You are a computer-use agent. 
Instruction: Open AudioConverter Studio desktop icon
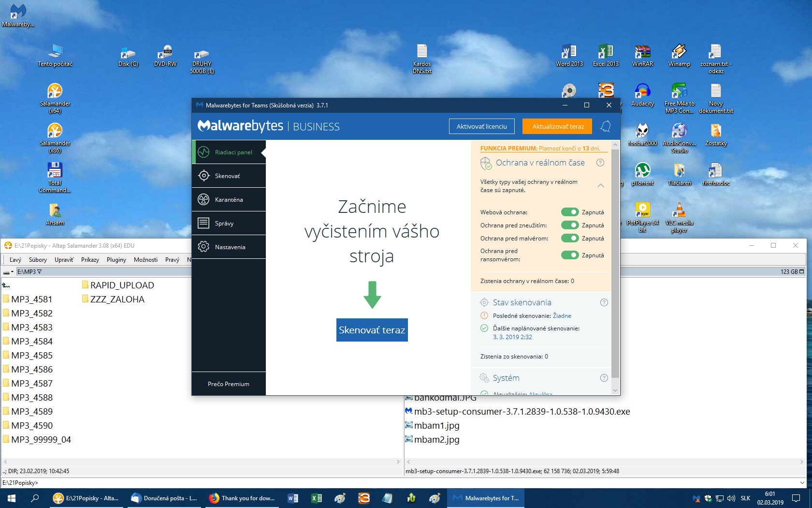679,138
